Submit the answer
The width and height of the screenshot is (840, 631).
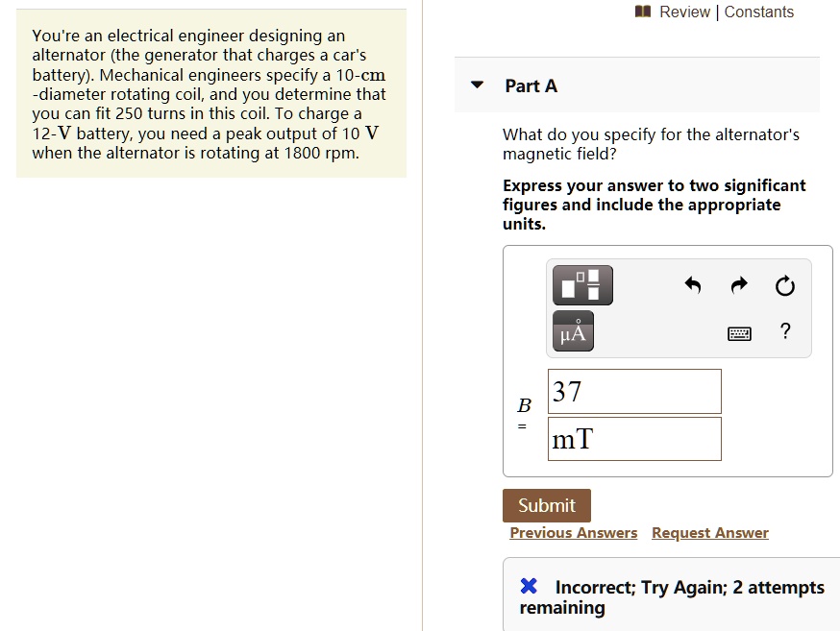click(x=546, y=505)
